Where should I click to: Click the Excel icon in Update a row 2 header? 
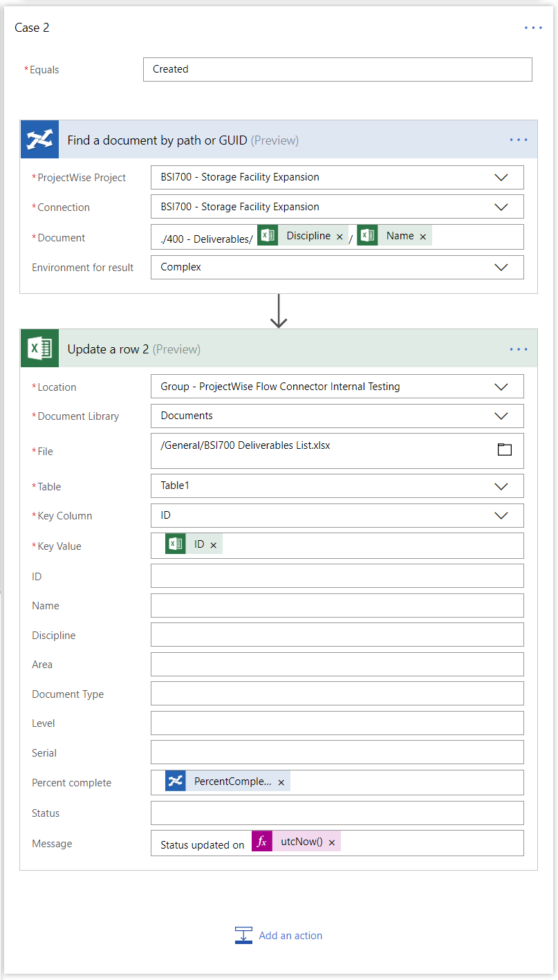pyautogui.click(x=40, y=349)
